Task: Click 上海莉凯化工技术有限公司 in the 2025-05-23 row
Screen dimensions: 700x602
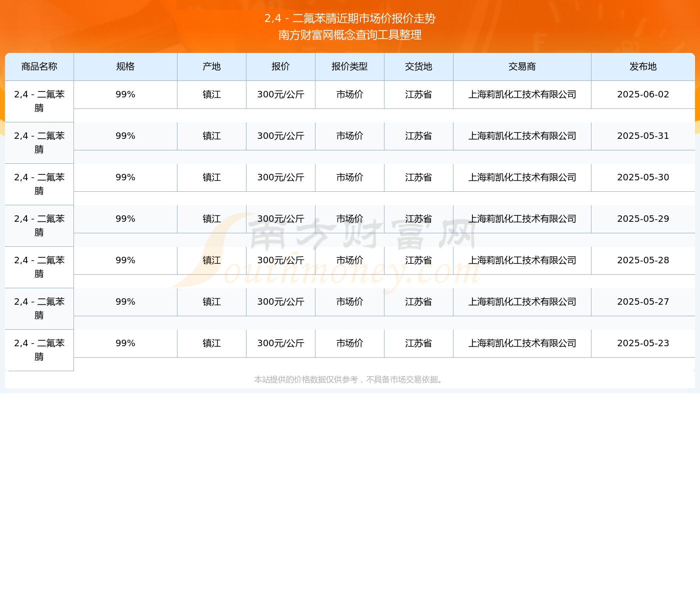Action: coord(522,343)
